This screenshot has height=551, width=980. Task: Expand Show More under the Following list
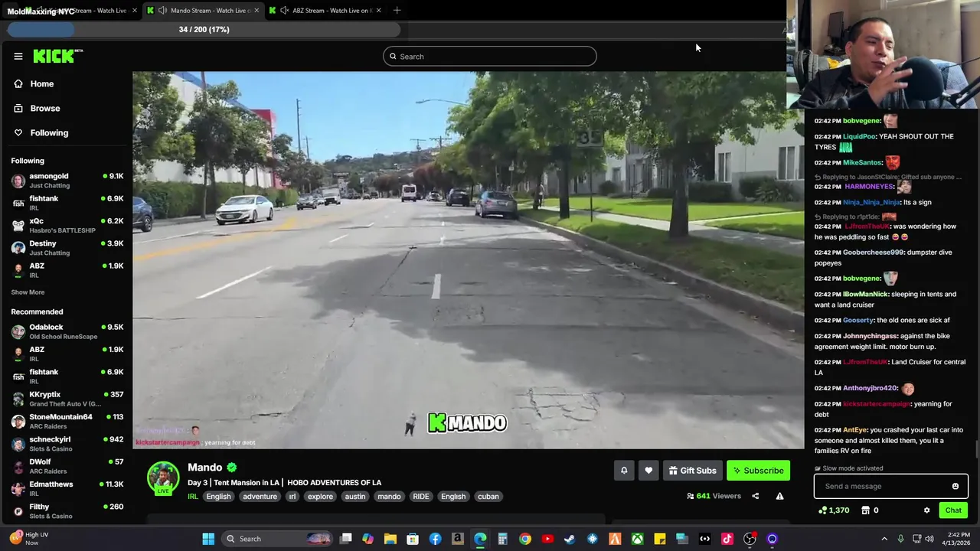pos(28,292)
